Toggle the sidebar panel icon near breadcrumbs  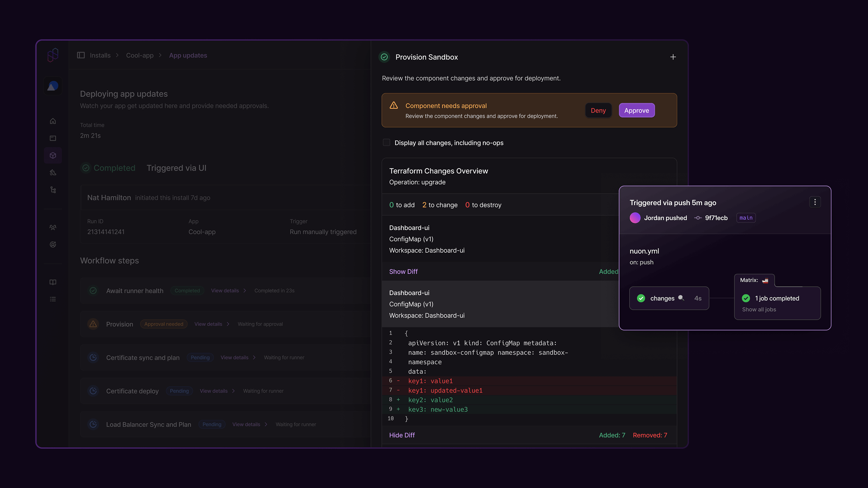coord(81,55)
